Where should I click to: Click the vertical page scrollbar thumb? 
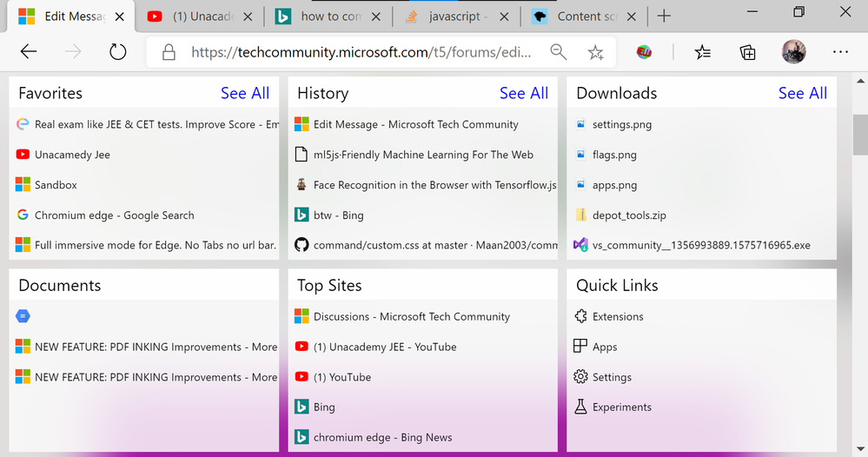click(x=860, y=133)
